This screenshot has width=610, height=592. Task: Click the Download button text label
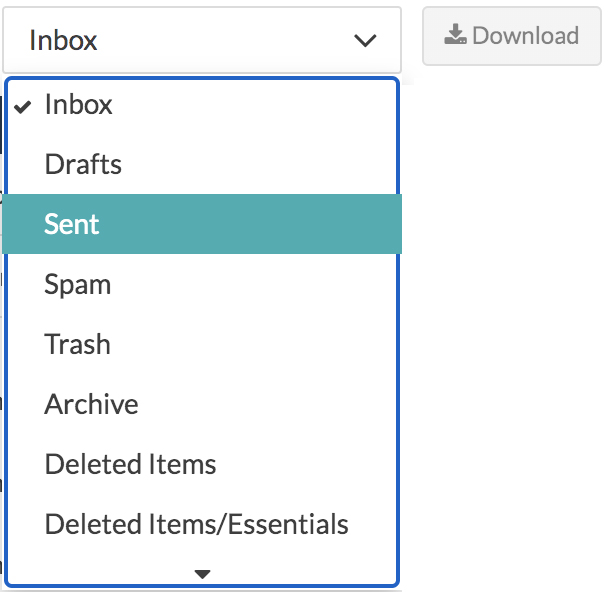coord(525,36)
